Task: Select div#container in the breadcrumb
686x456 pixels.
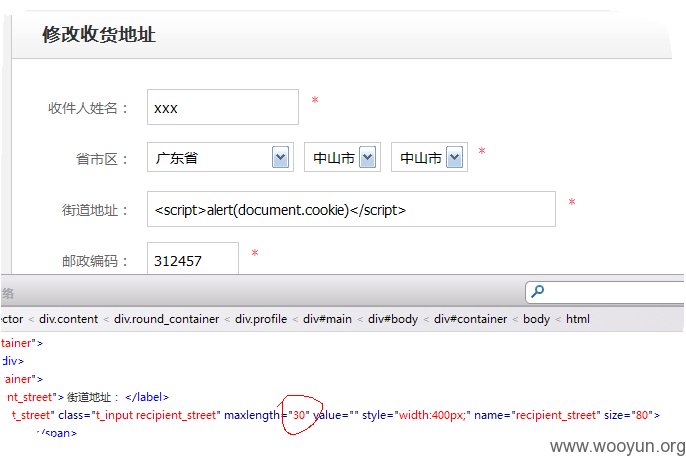Action: [470, 319]
